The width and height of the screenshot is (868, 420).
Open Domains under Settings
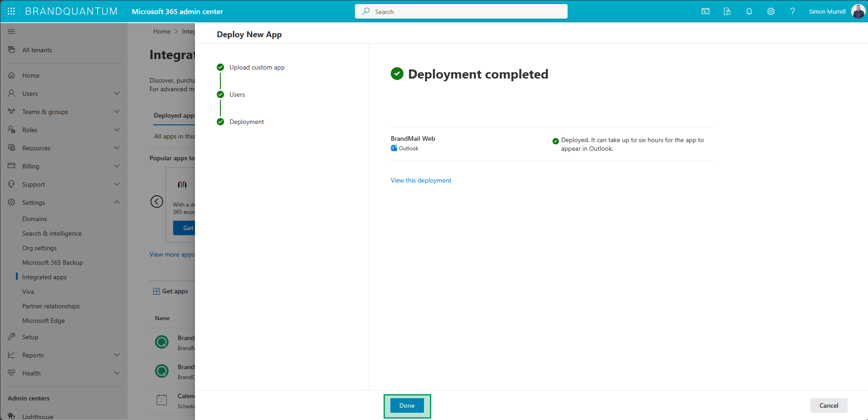click(x=35, y=219)
